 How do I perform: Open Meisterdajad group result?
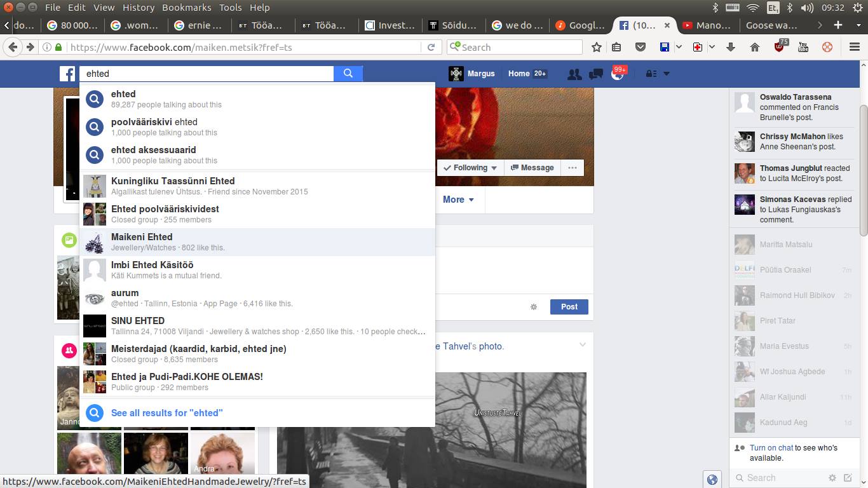pos(257,353)
